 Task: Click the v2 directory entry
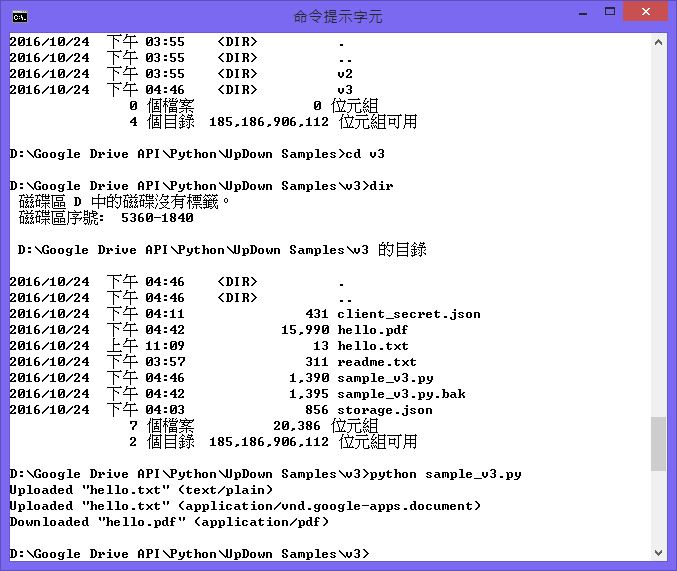[x=345, y=74]
